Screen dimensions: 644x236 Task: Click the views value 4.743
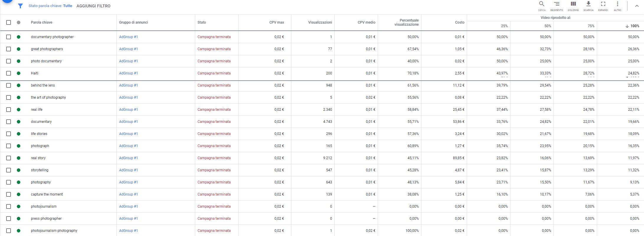(x=327, y=122)
